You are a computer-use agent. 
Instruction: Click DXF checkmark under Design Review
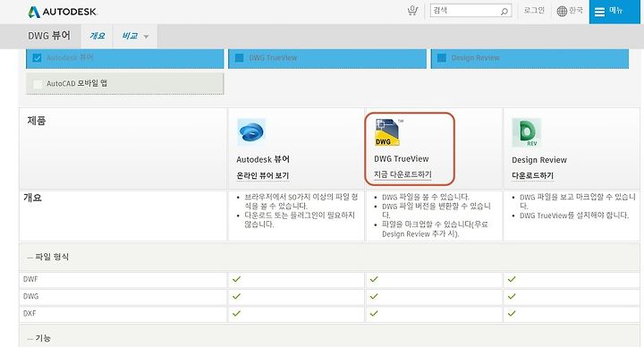point(512,314)
